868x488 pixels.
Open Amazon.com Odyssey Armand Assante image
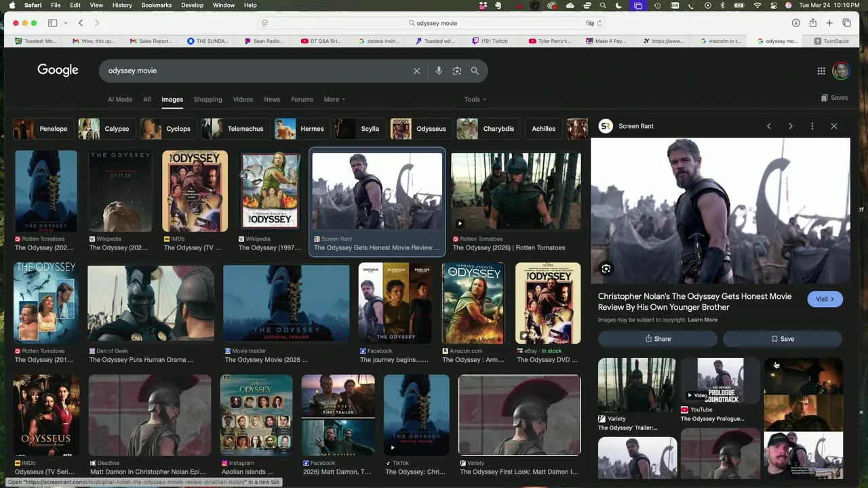tap(473, 304)
